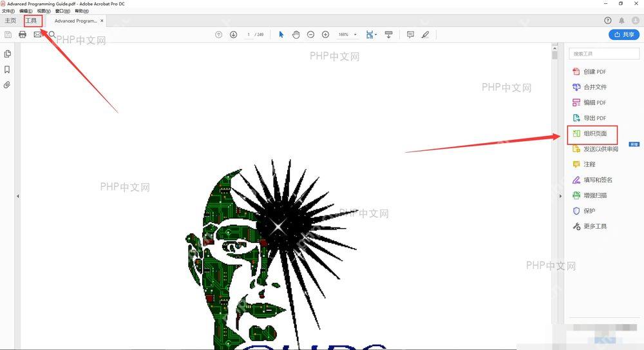This screenshot has height=350, width=644.
Task: Click the blue 共享 share button
Action: 624,35
